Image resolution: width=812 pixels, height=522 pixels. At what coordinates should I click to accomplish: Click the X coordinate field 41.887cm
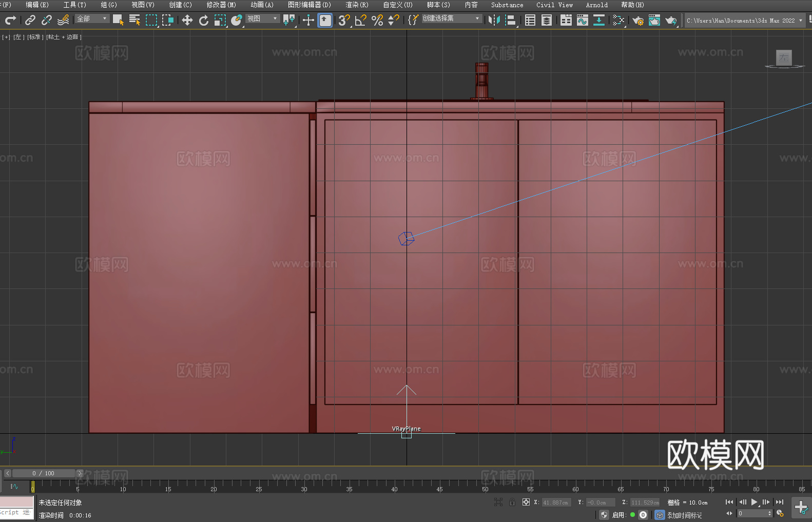coord(556,502)
